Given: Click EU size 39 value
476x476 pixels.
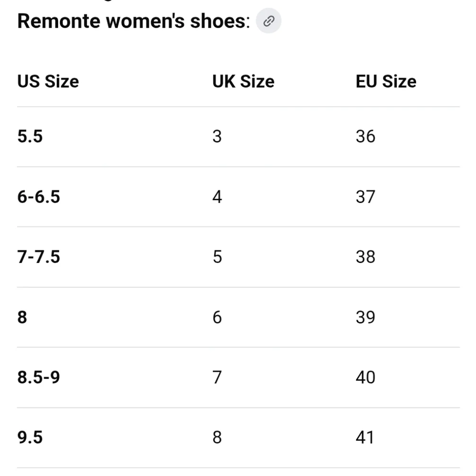Looking at the screenshot, I should tap(365, 317).
